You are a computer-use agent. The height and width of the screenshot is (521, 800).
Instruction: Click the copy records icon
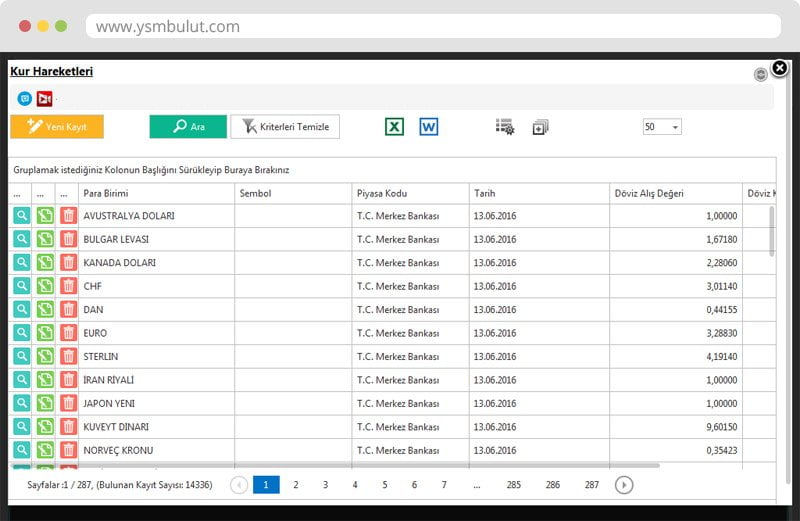[540, 127]
